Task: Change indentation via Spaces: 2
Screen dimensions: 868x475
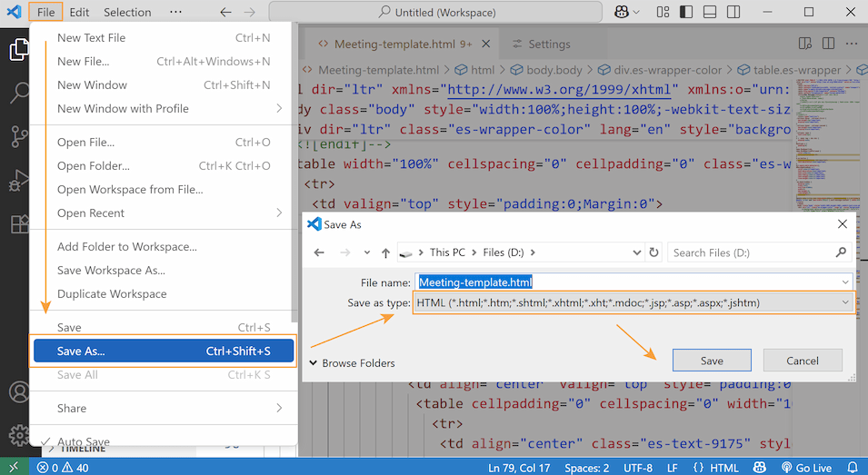Action: [587, 468]
